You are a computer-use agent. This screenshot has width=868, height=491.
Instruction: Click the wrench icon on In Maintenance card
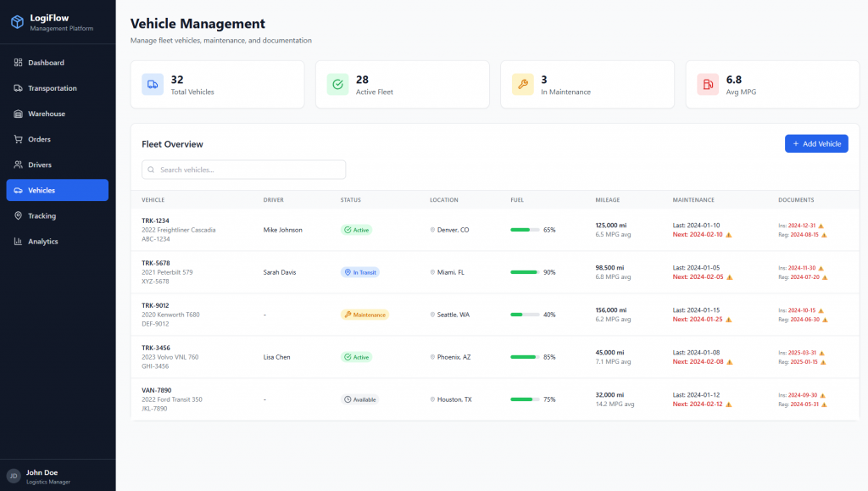523,84
